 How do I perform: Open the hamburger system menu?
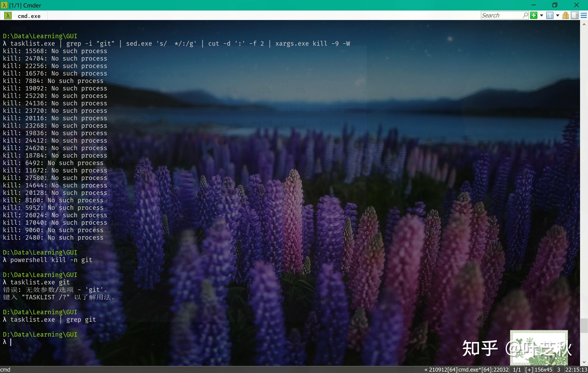(x=584, y=15)
